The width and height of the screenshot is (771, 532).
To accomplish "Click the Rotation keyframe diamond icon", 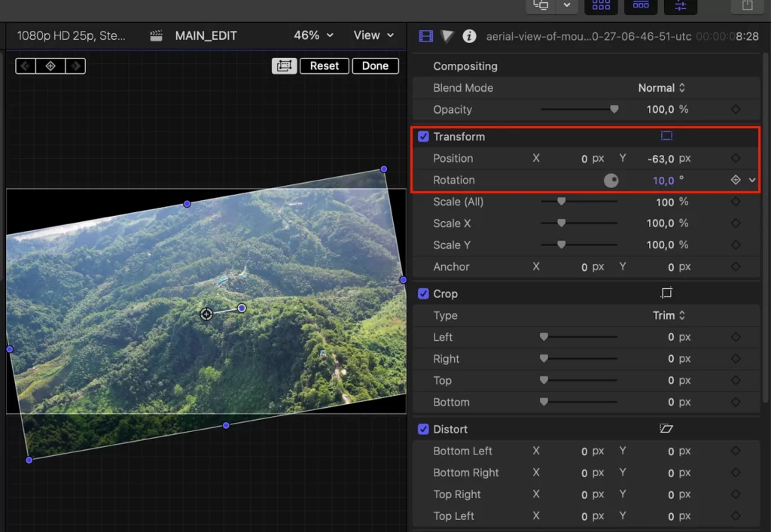I will point(736,180).
